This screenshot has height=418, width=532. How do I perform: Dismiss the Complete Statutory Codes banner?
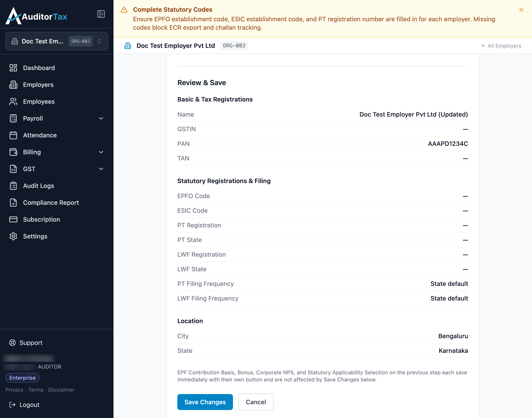[x=521, y=10]
